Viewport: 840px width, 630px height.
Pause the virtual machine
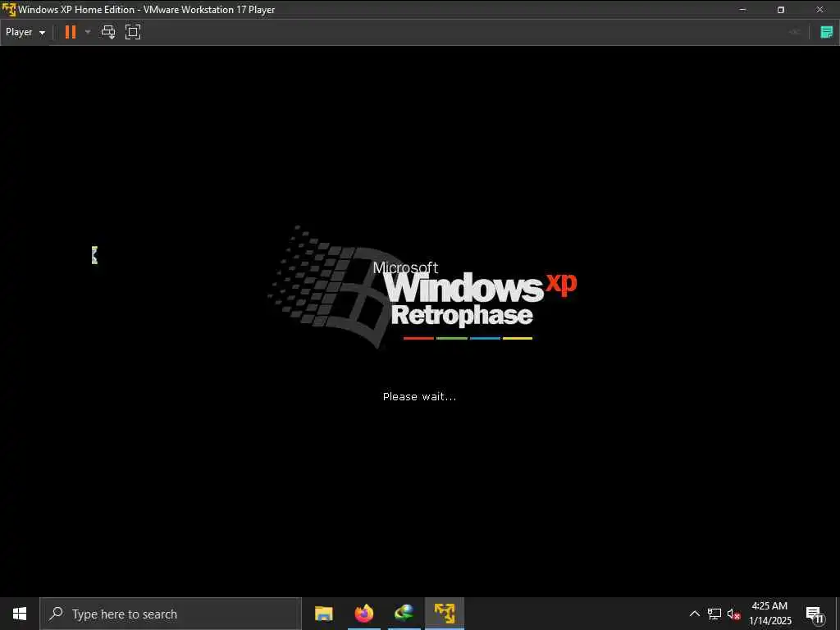pos(71,32)
